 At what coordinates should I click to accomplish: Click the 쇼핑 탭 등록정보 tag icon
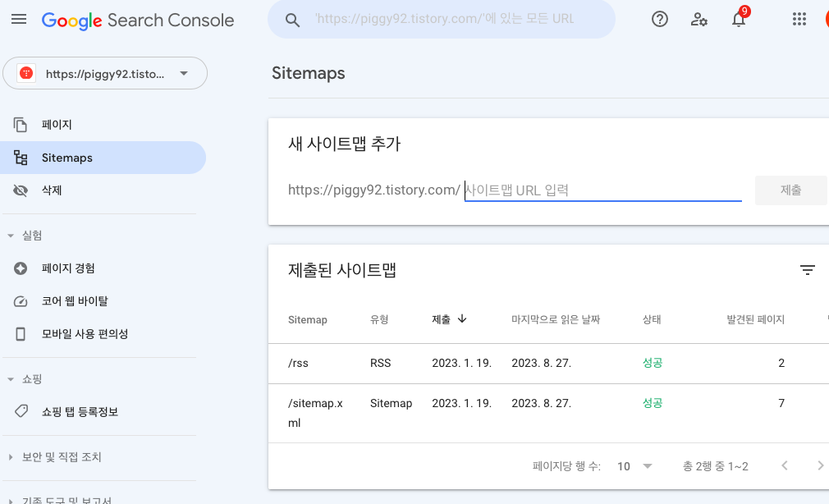[x=21, y=411]
